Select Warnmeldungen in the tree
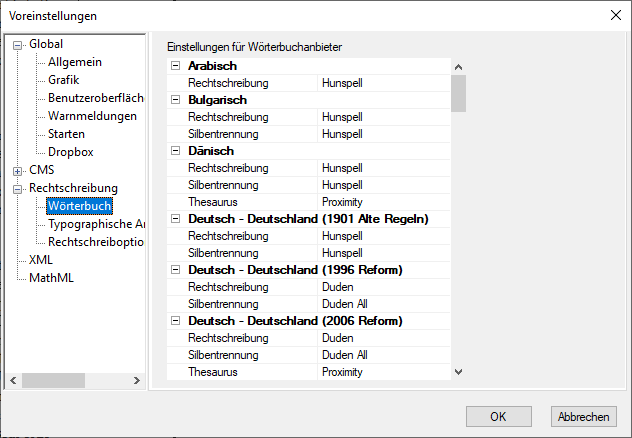Viewport: 632px width, 438px height. (x=92, y=116)
